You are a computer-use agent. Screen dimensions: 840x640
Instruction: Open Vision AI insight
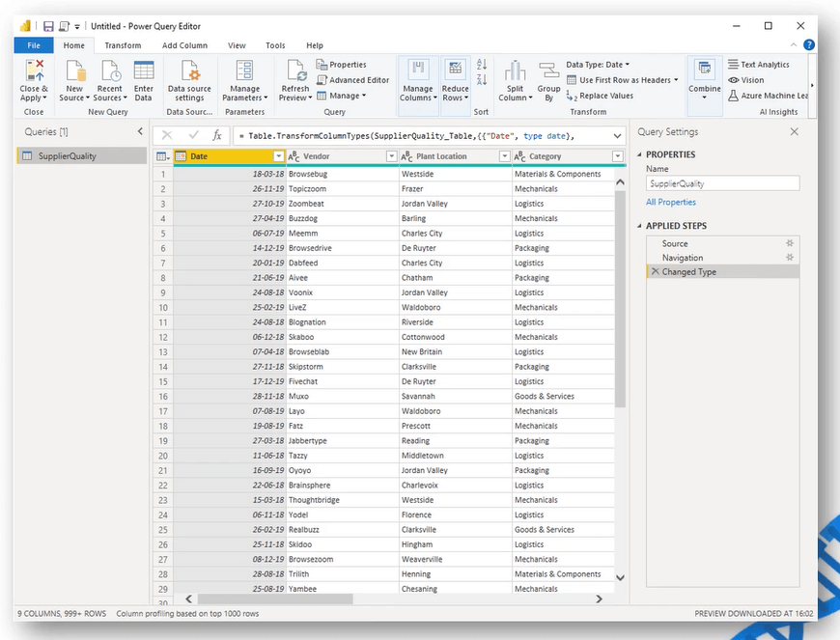[x=745, y=80]
